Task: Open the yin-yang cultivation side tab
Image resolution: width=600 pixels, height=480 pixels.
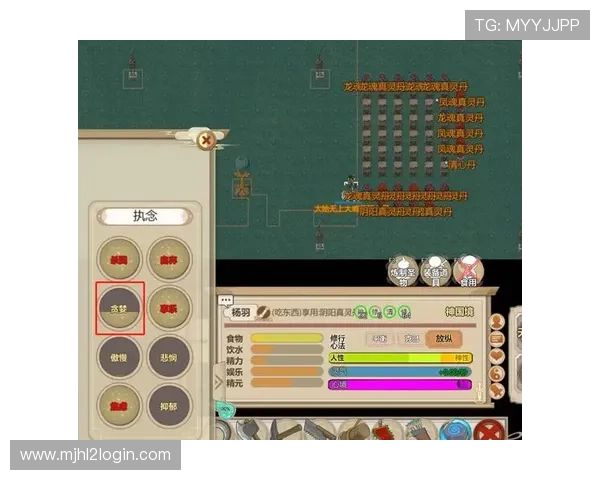Action: pyautogui.click(x=497, y=374)
